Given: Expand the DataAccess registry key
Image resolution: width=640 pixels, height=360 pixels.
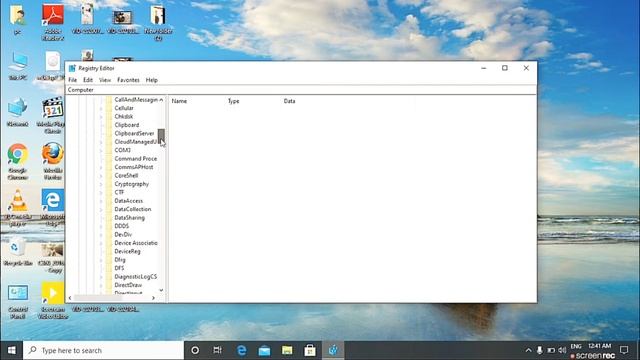Looking at the screenshot, I should click(101, 201).
